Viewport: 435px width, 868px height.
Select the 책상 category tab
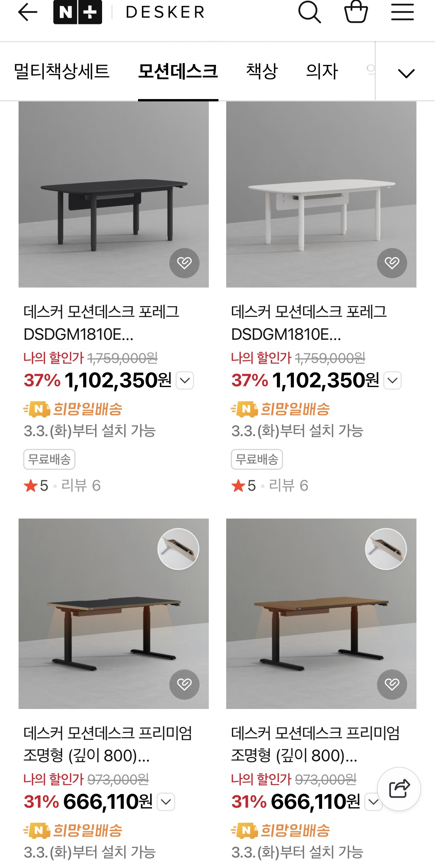262,72
